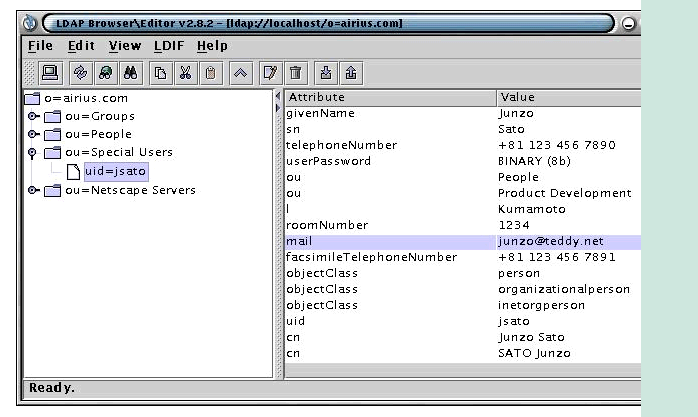
Task: Select the telephoneNumber attribute row
Action: 463,146
